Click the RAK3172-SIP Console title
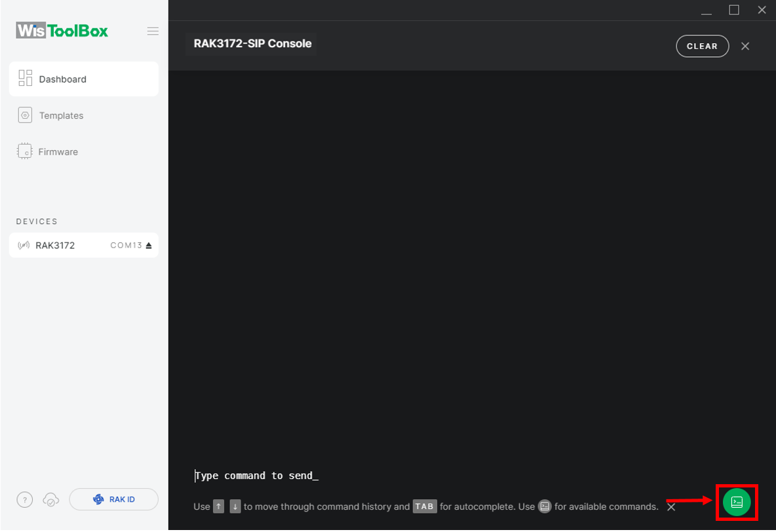776x532 pixels. pyautogui.click(x=252, y=43)
